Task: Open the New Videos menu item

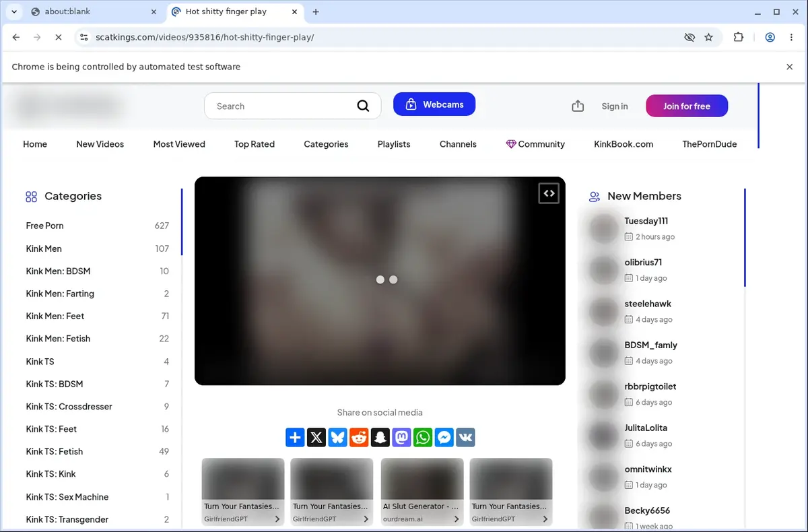Action: coord(100,144)
